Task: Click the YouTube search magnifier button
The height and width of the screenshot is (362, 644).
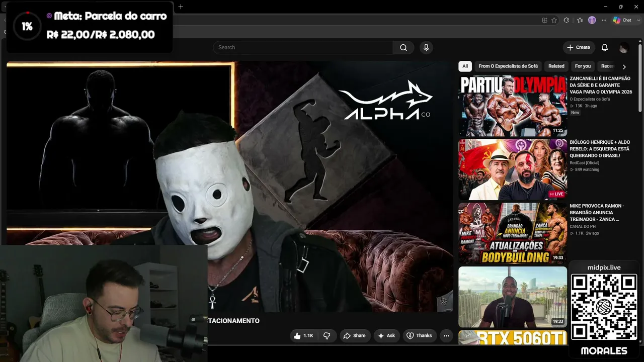Action: tap(404, 47)
